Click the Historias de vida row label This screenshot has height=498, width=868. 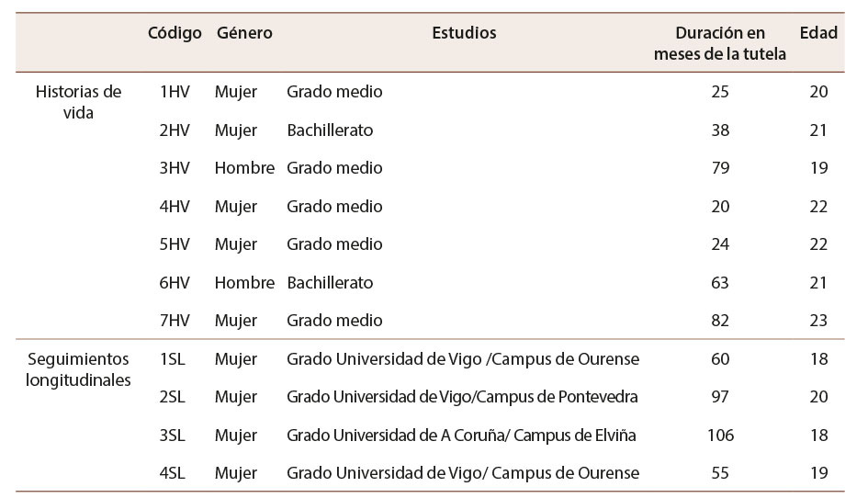78,102
